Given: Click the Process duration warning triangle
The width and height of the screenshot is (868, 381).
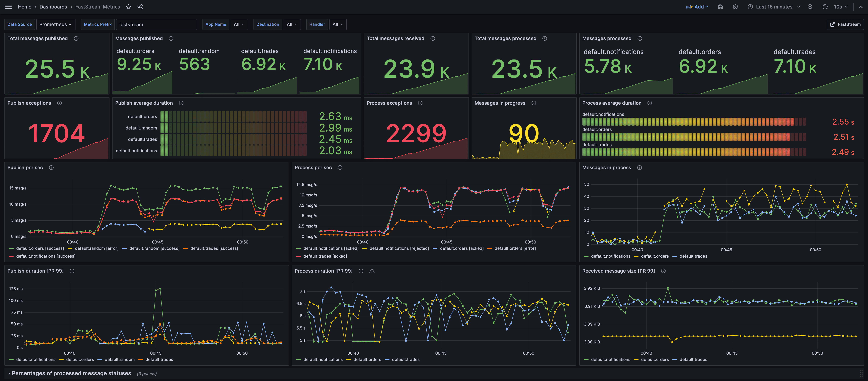Looking at the screenshot, I should tap(372, 271).
